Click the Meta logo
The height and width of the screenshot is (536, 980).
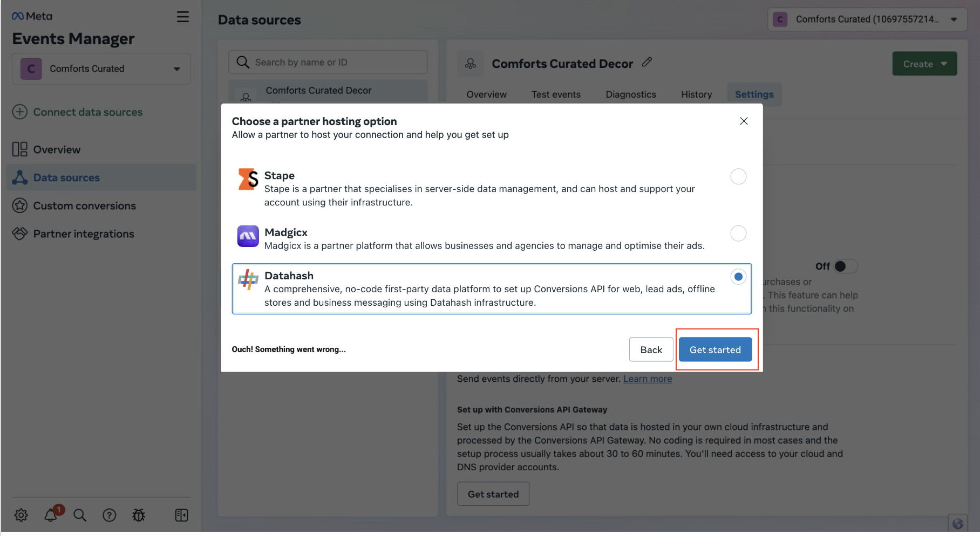click(x=32, y=16)
